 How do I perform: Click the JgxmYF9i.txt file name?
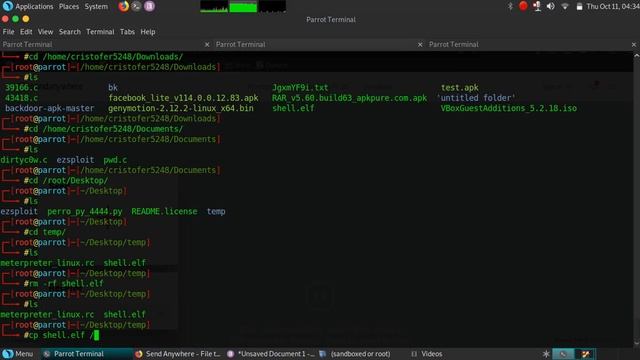point(300,87)
